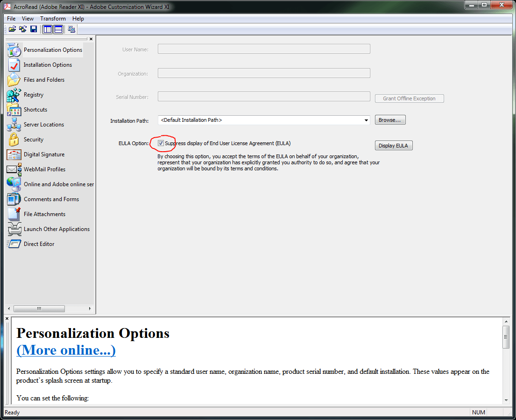Open the WebMail Profiles panel
Screen dimensions: 516x420
tap(44, 169)
